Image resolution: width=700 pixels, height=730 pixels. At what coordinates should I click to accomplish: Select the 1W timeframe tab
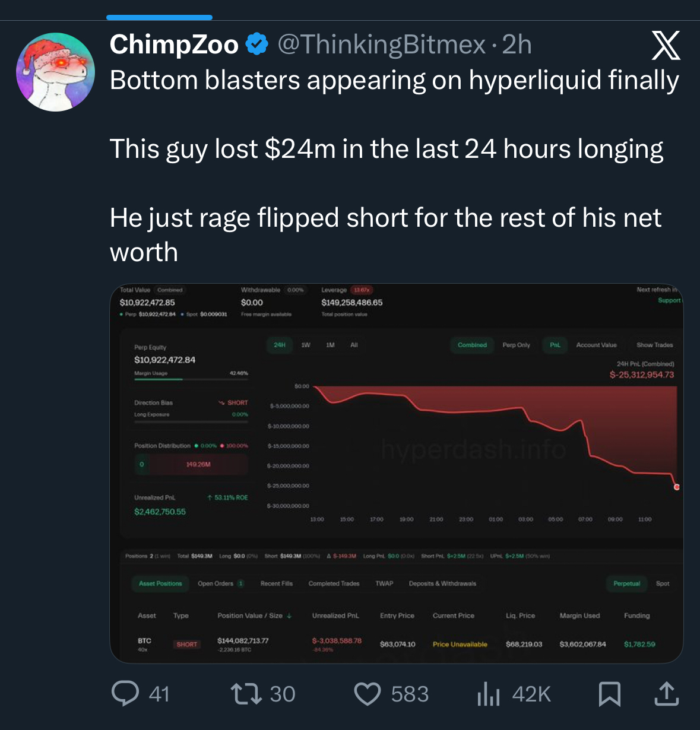(306, 345)
